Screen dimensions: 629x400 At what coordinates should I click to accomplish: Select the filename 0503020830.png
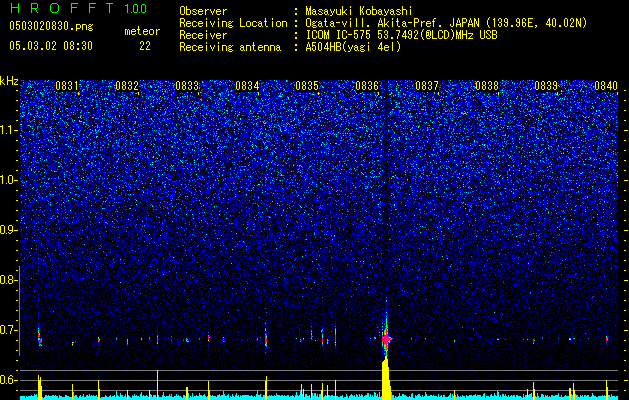[51, 27]
